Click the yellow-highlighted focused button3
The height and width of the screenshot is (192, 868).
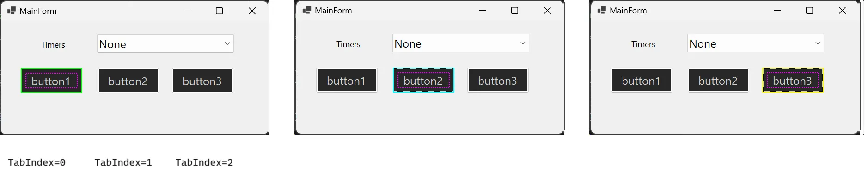tap(793, 81)
